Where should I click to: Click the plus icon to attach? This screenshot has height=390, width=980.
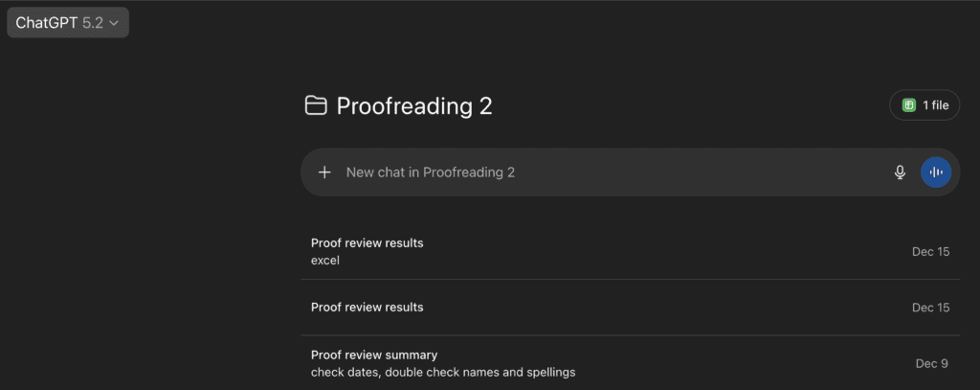click(324, 172)
